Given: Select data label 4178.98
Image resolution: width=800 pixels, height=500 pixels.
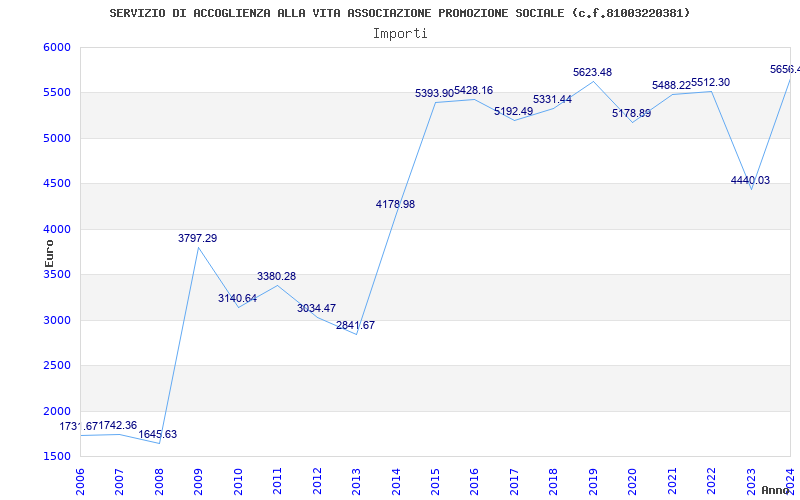Looking at the screenshot, I should [x=395, y=205].
